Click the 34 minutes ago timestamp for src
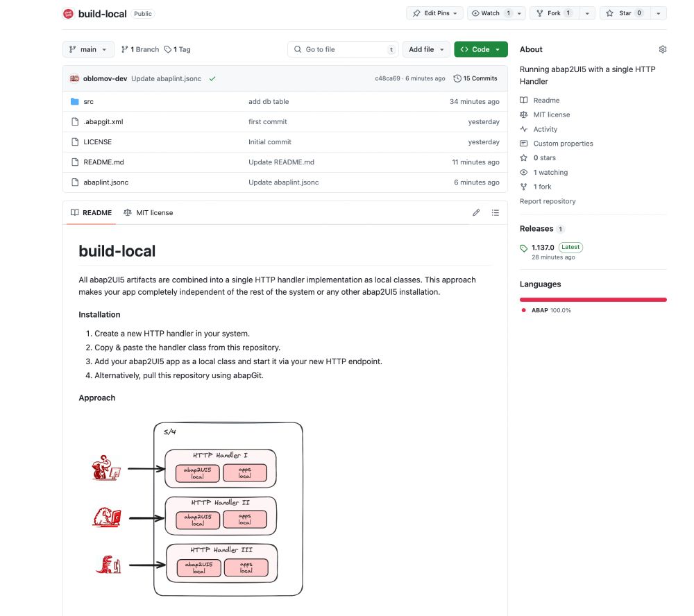The image size is (694, 616). [475, 101]
